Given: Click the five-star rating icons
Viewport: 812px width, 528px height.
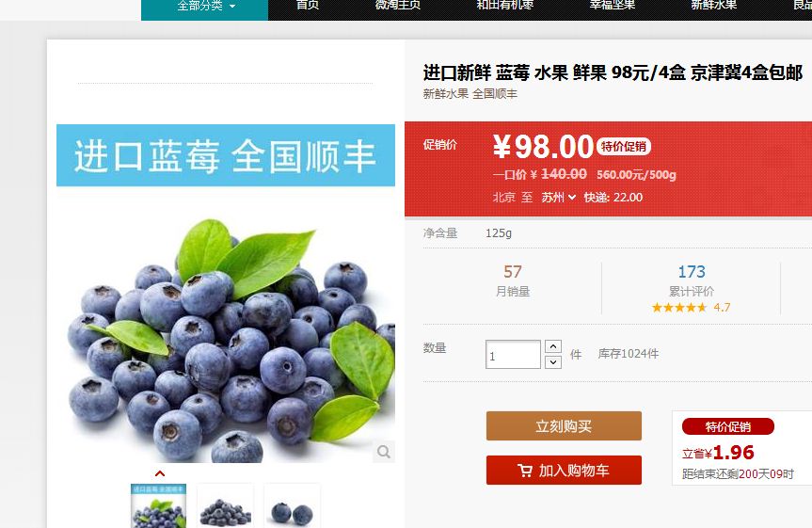Looking at the screenshot, I should (679, 307).
